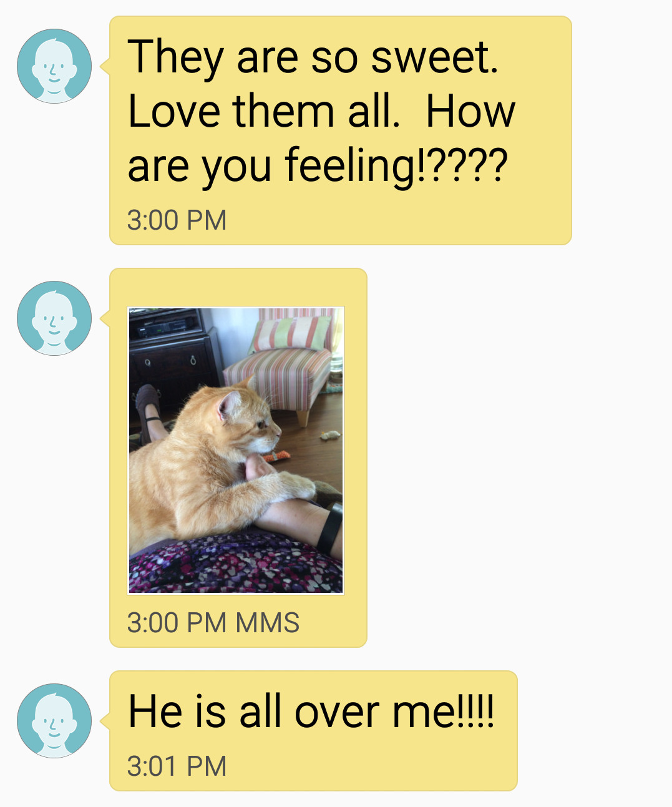Tap the 3:00 PM MMS timestamp
The width and height of the screenshot is (672, 807).
[213, 623]
